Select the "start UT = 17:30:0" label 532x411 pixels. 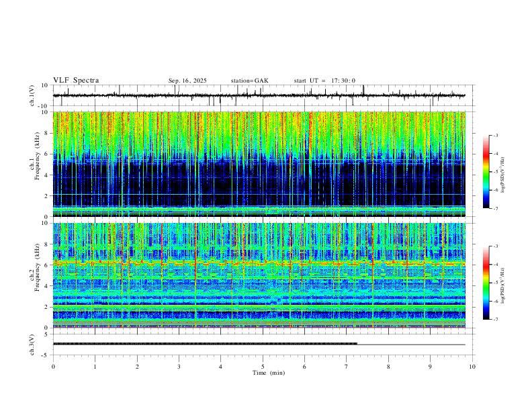coord(324,81)
